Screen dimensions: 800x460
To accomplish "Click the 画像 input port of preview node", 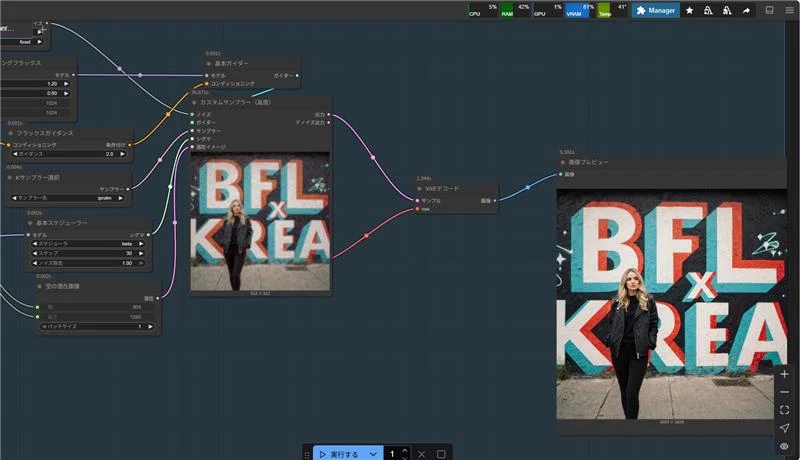I will [561, 174].
